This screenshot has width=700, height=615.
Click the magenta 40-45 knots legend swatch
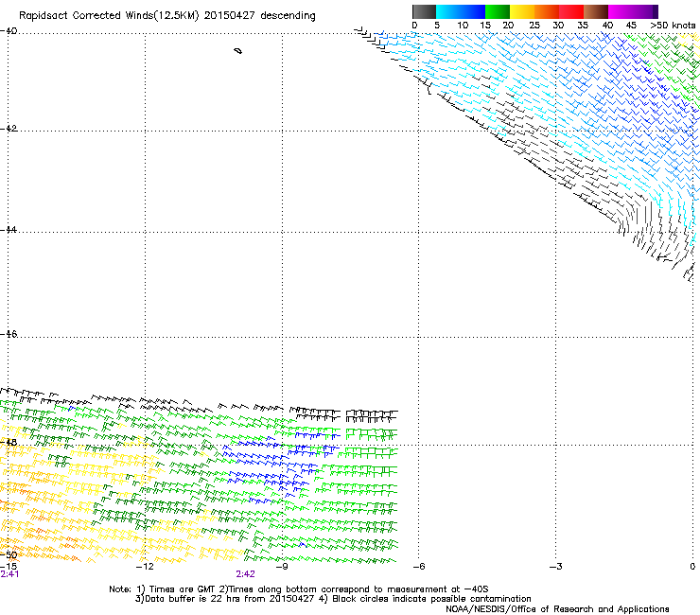coord(621,11)
